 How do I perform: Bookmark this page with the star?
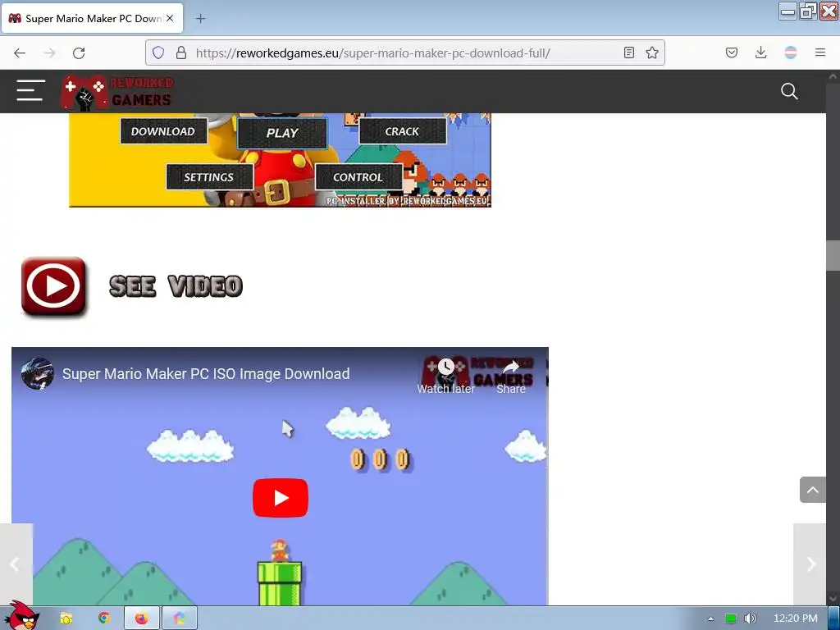652,52
